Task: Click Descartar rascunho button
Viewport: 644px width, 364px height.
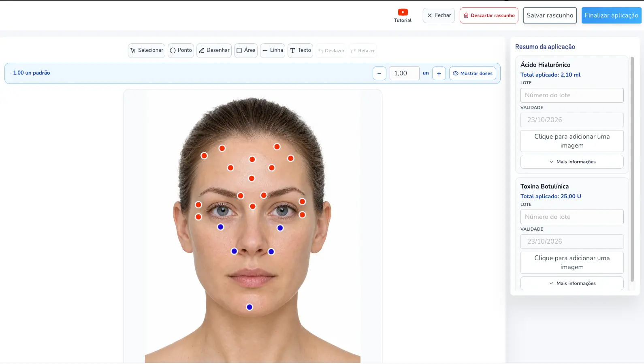Action: tap(489, 15)
